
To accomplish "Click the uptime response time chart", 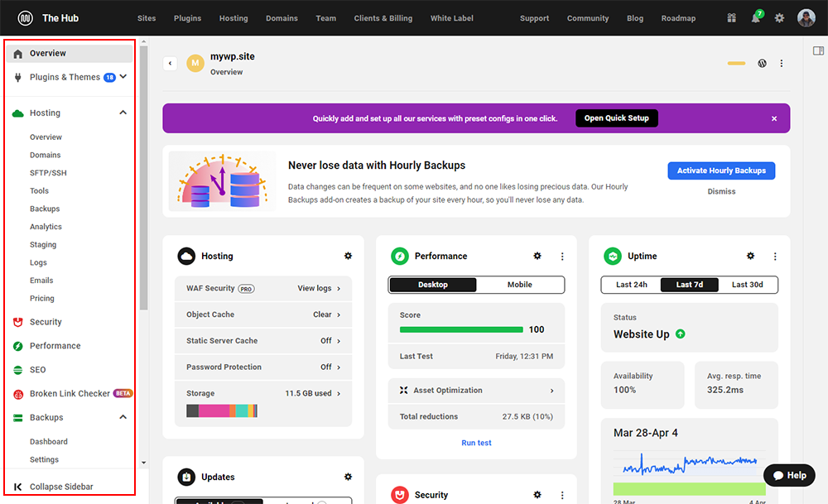I will 689,464.
